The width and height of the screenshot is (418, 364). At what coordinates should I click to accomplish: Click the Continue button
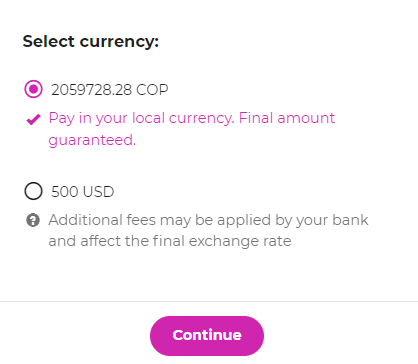(x=207, y=335)
